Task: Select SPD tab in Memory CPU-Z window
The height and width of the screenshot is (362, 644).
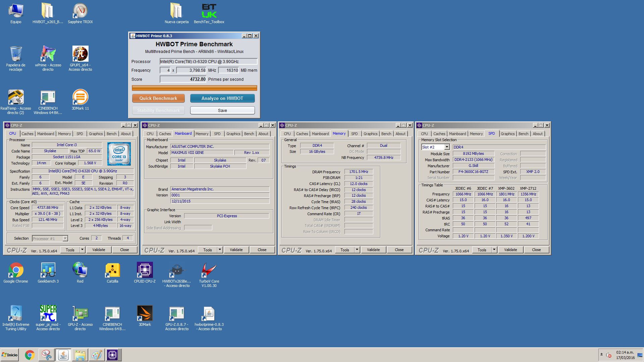Action: click(355, 134)
